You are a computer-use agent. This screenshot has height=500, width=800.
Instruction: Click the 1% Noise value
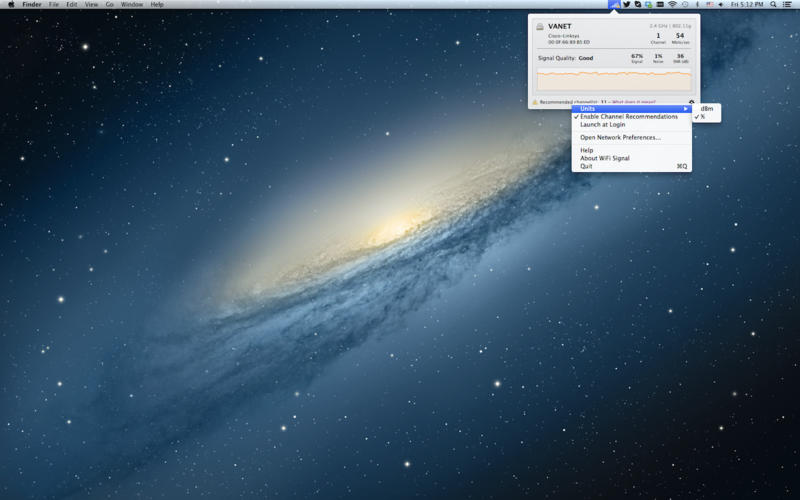pos(658,56)
